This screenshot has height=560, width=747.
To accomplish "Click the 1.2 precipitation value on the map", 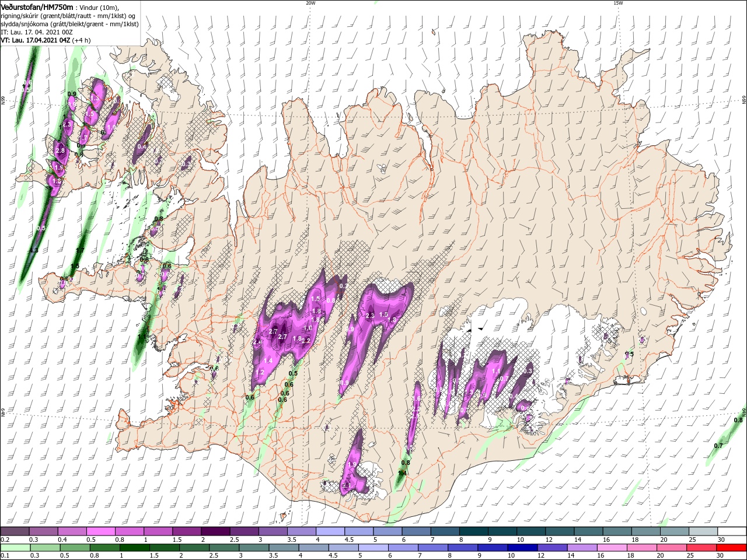I will point(260,372).
